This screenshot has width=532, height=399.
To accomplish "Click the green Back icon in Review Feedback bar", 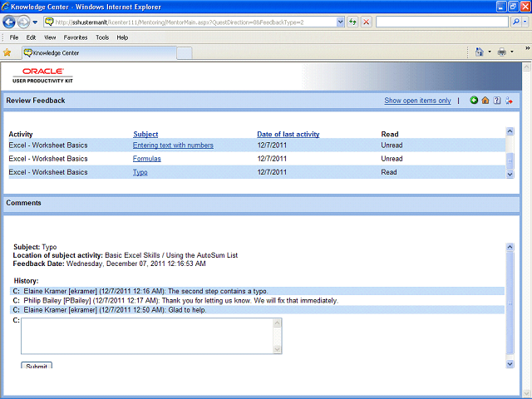I will pos(474,100).
